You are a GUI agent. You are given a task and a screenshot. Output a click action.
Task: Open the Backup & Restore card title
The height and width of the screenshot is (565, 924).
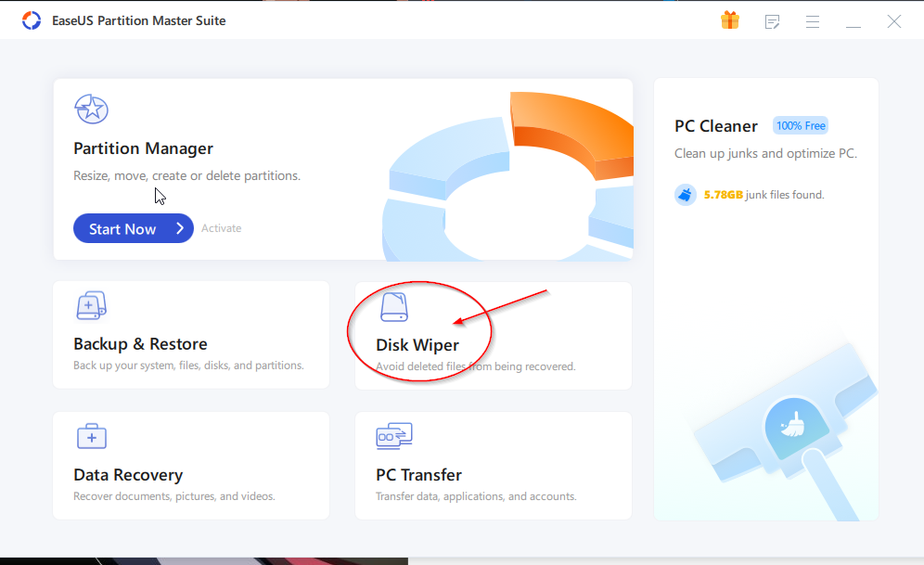(x=140, y=343)
